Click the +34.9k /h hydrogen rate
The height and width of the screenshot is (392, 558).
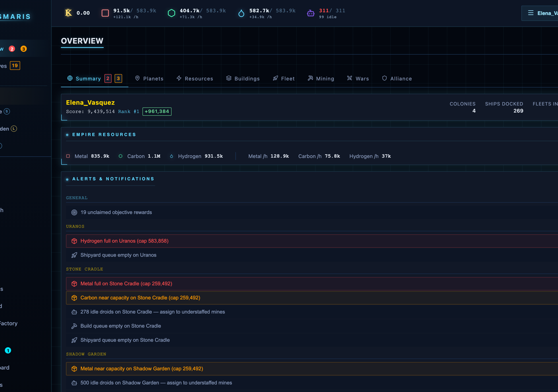tap(261, 17)
